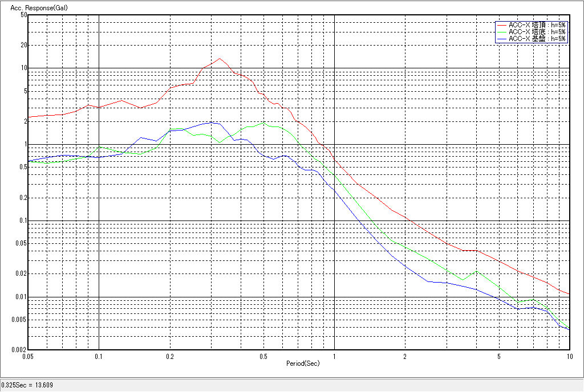Click the '0.002' tick label on the vertical axis
584x392 pixels.
[21, 349]
